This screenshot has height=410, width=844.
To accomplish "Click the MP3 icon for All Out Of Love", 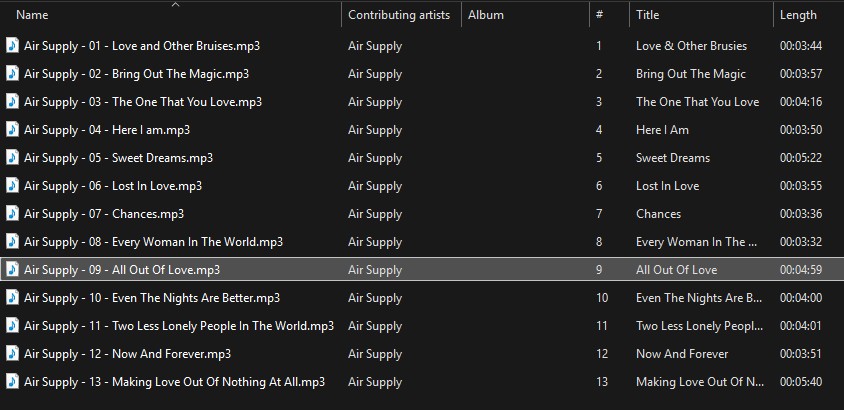I will pyautogui.click(x=12, y=269).
